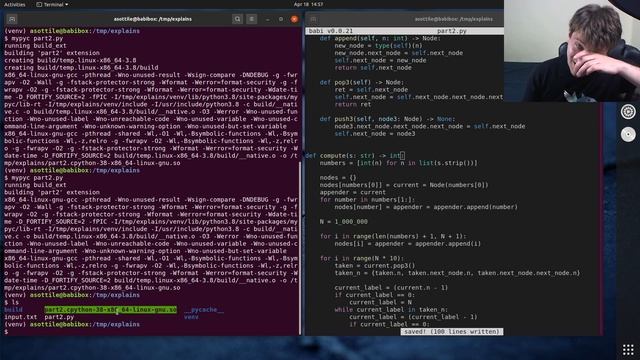The height and width of the screenshot is (360, 640).
Task: Click 'venv' directory in ls output
Action: tap(191, 317)
